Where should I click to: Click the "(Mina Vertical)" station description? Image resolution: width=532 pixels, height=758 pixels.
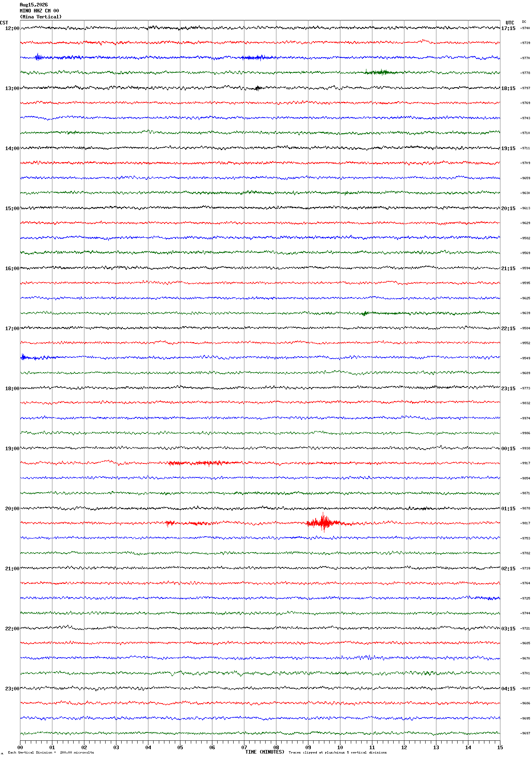coord(41,17)
